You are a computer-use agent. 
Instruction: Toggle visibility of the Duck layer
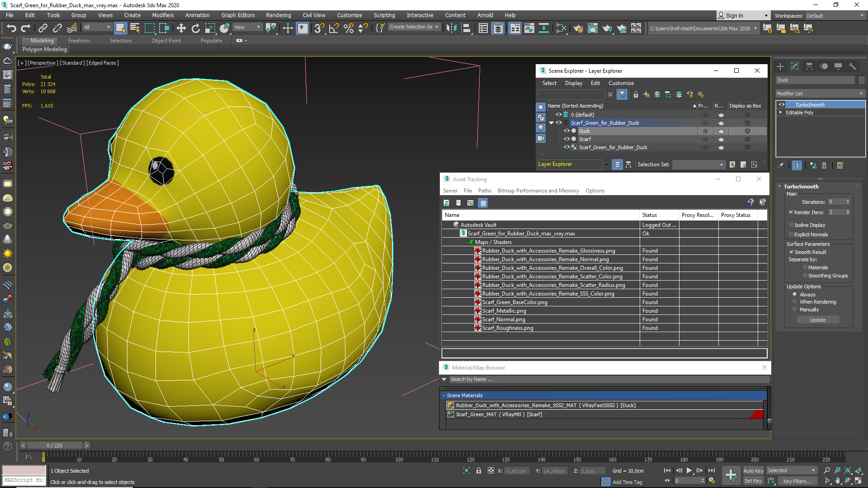[x=566, y=131]
